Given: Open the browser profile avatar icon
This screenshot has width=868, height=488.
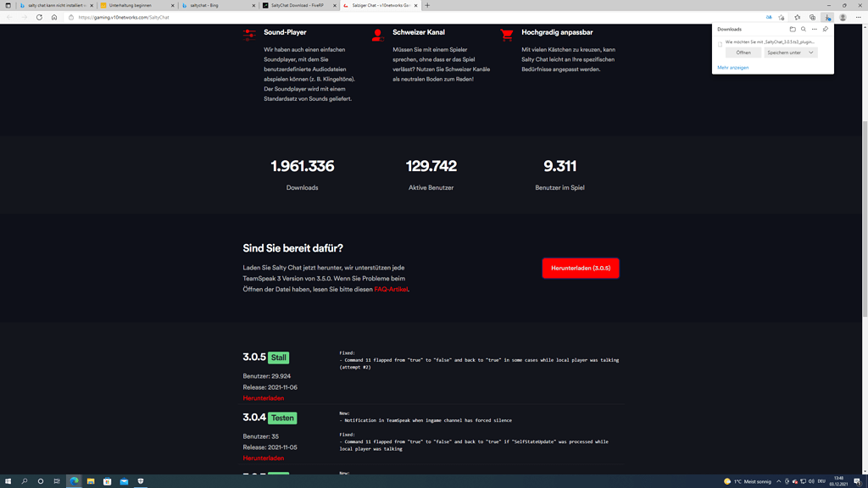Looking at the screenshot, I should [x=842, y=17].
